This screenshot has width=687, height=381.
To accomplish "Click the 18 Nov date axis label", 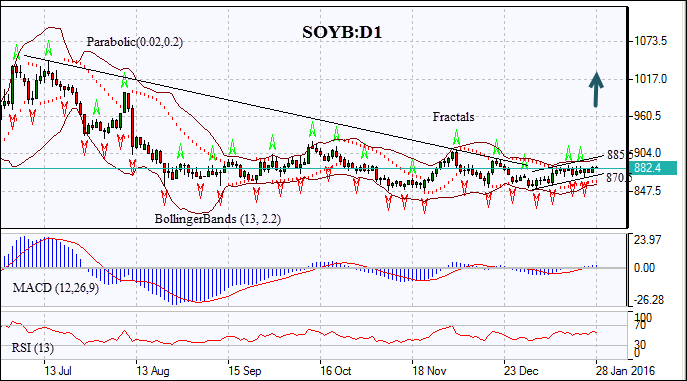I will [429, 371].
